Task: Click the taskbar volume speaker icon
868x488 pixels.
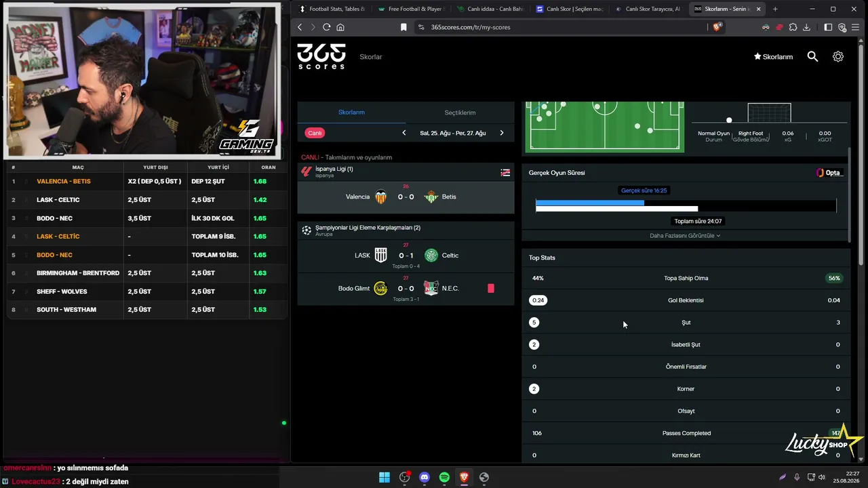Action: tap(822, 477)
